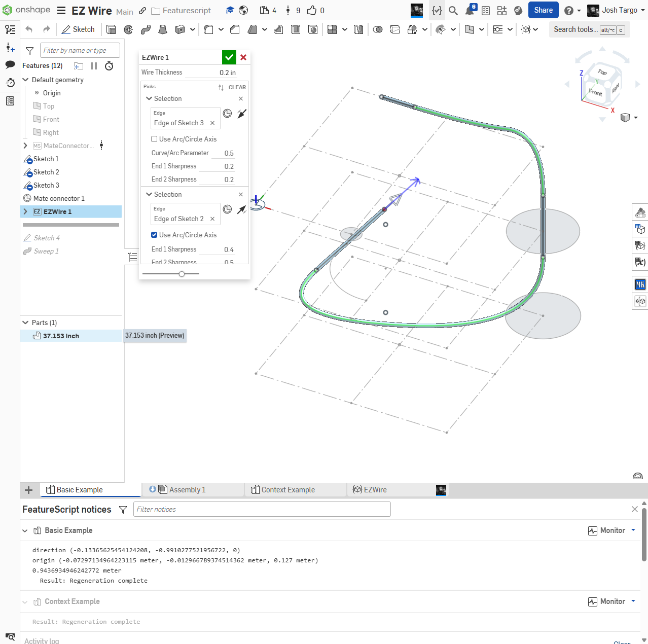Open the Fillet tool dropdown arrow

coord(221,29)
